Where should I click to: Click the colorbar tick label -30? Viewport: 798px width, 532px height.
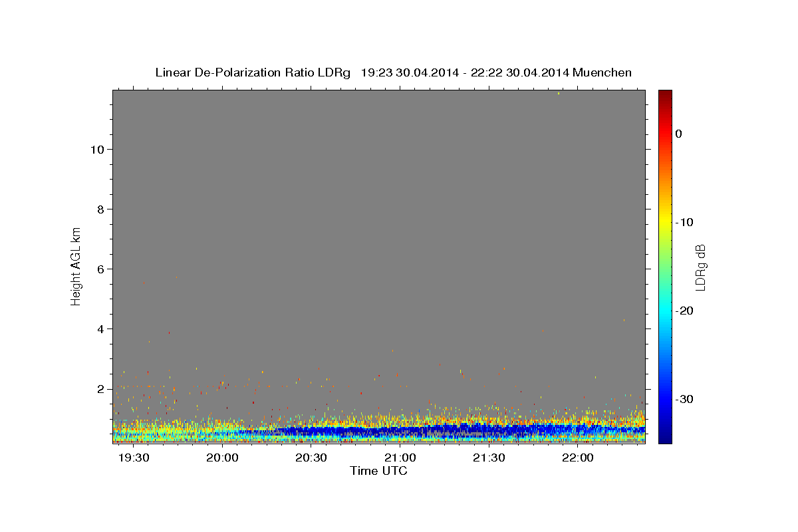(685, 399)
